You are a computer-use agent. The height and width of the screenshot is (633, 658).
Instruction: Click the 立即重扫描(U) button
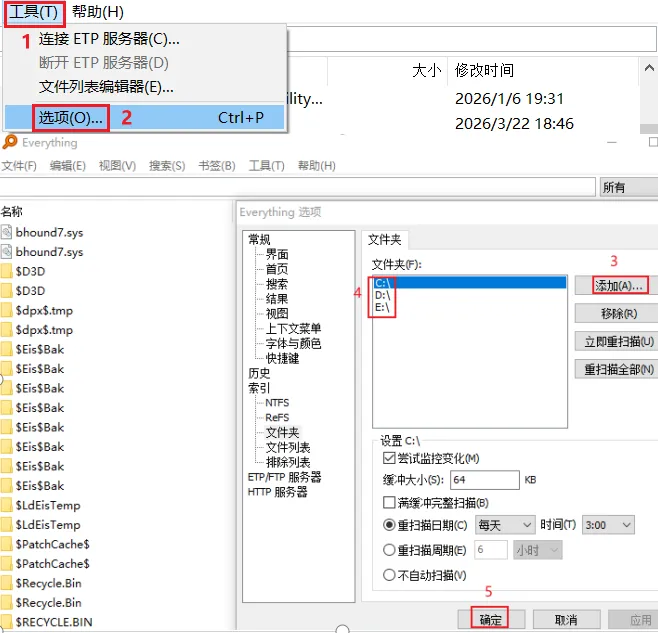[617, 342]
